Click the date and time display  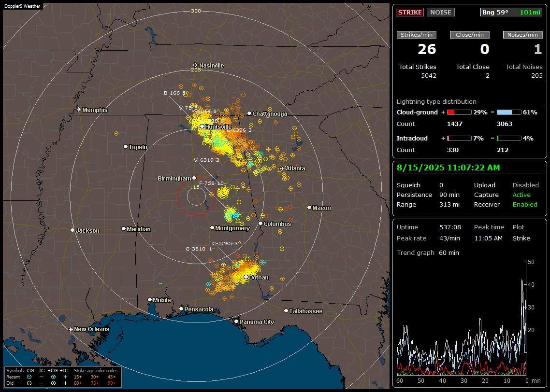point(449,168)
